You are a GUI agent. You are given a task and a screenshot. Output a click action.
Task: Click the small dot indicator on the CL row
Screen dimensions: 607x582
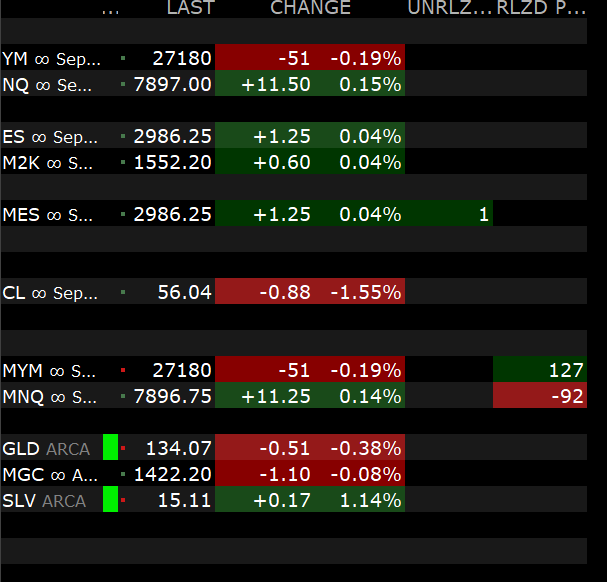pos(123,292)
